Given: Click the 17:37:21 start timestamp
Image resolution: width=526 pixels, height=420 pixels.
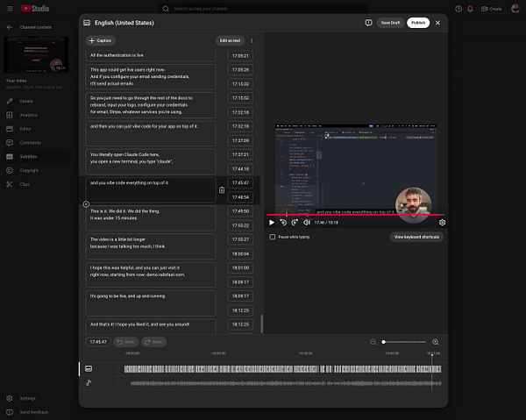Looking at the screenshot, I should pyautogui.click(x=240, y=154).
